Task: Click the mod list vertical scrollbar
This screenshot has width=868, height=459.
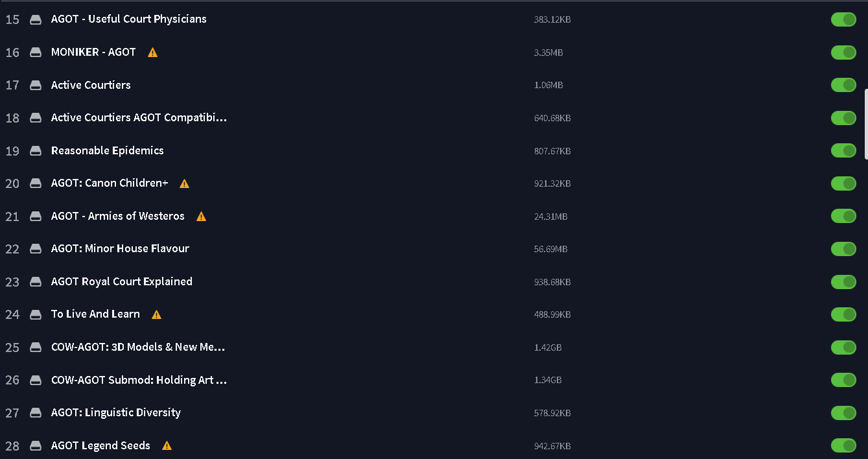Action: pos(865,123)
